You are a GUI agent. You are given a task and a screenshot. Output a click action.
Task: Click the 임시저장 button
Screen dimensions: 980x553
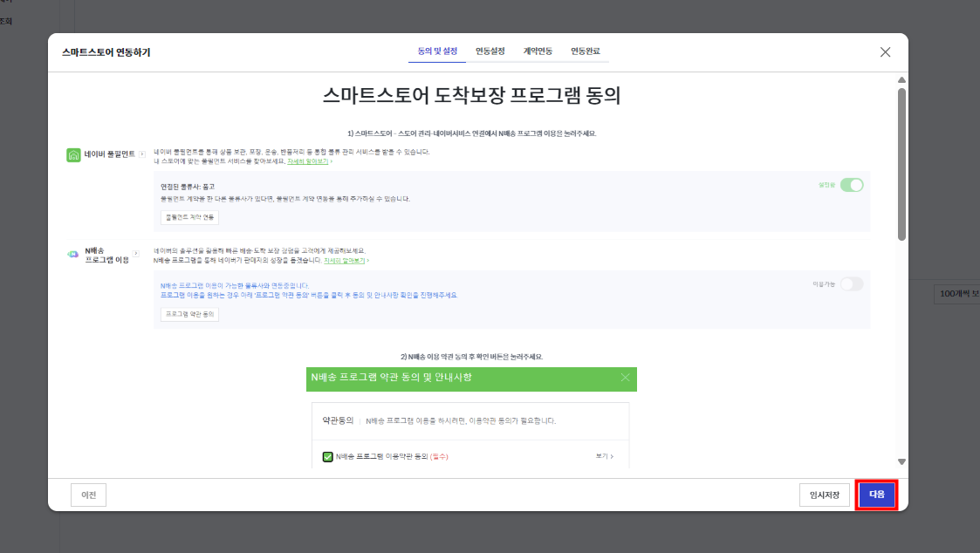coord(825,495)
